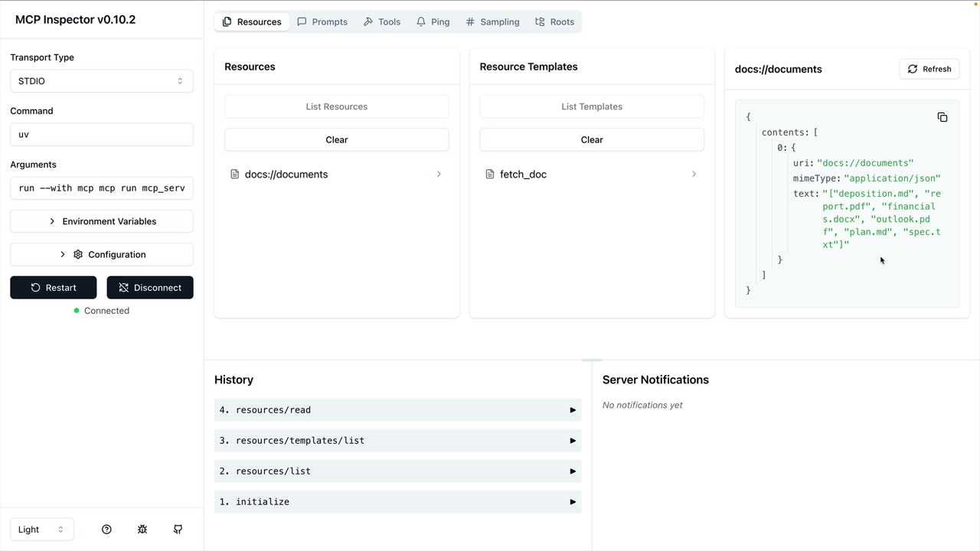Switch to the Tools tab
This screenshot has height=551, width=980.
tap(382, 21)
